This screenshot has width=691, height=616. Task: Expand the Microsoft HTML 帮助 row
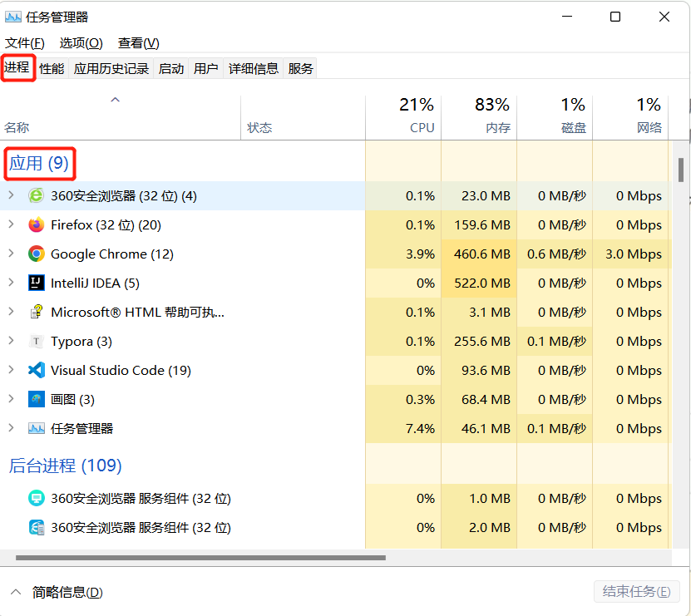point(11,312)
